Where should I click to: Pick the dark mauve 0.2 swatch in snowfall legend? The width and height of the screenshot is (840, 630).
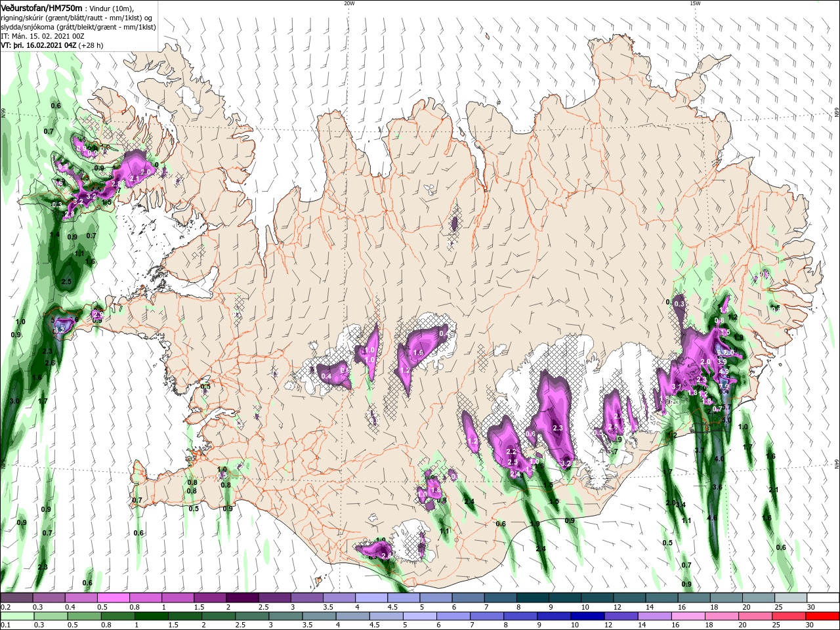coord(16,598)
